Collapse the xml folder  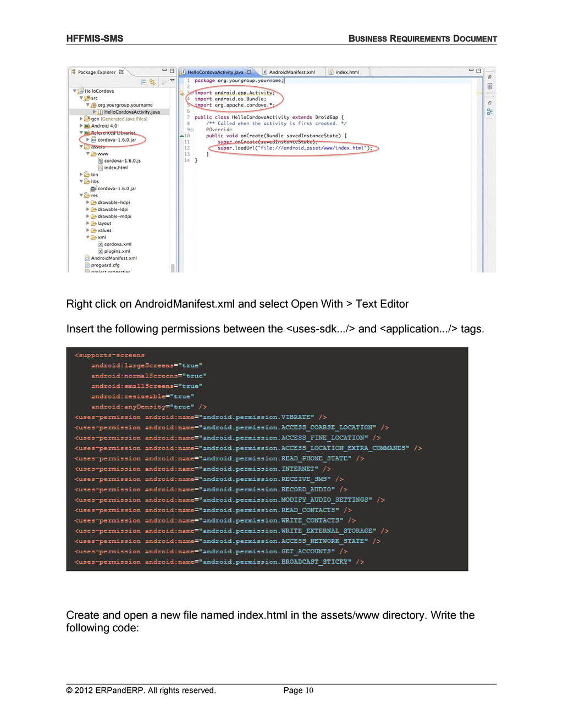(88, 237)
